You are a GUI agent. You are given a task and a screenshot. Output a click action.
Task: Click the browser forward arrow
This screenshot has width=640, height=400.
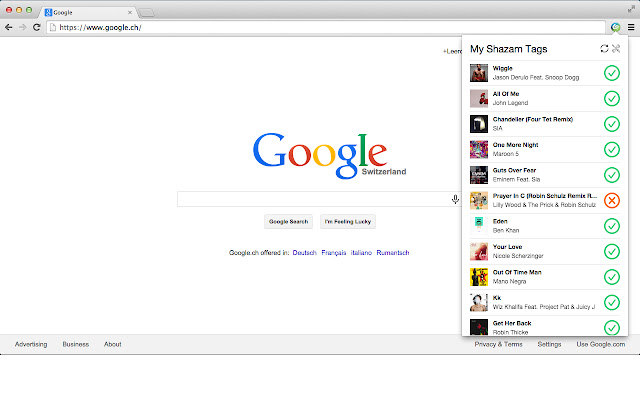click(22, 27)
